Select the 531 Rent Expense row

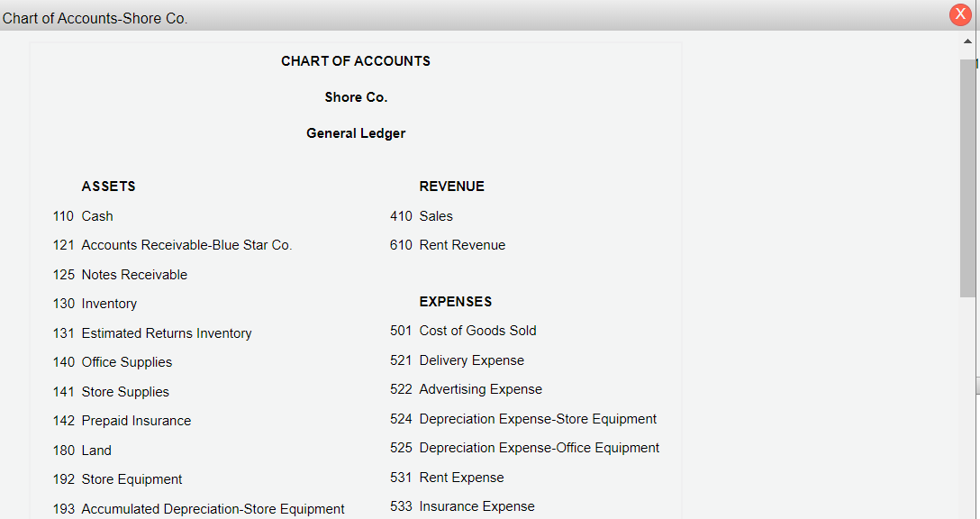pyautogui.click(x=447, y=478)
